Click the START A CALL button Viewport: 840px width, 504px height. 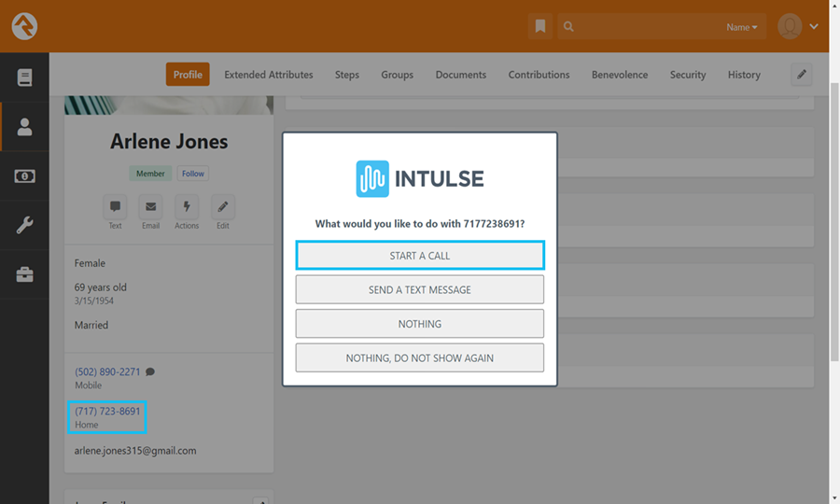420,256
